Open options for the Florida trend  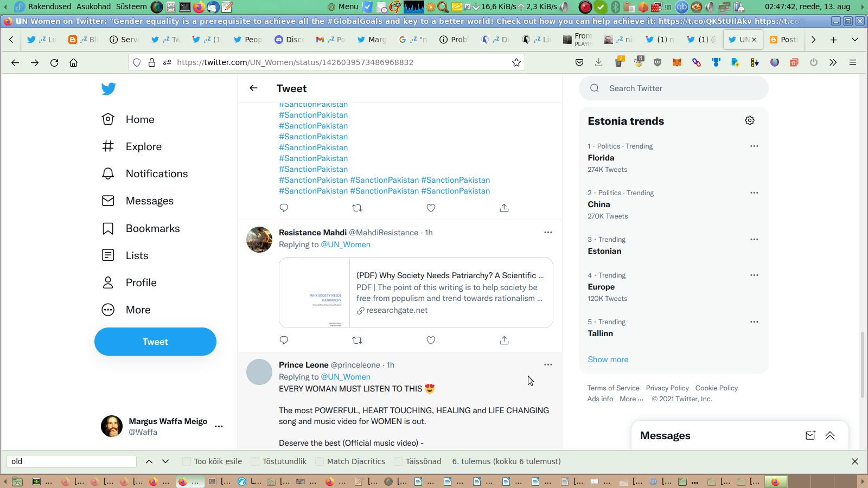click(754, 146)
